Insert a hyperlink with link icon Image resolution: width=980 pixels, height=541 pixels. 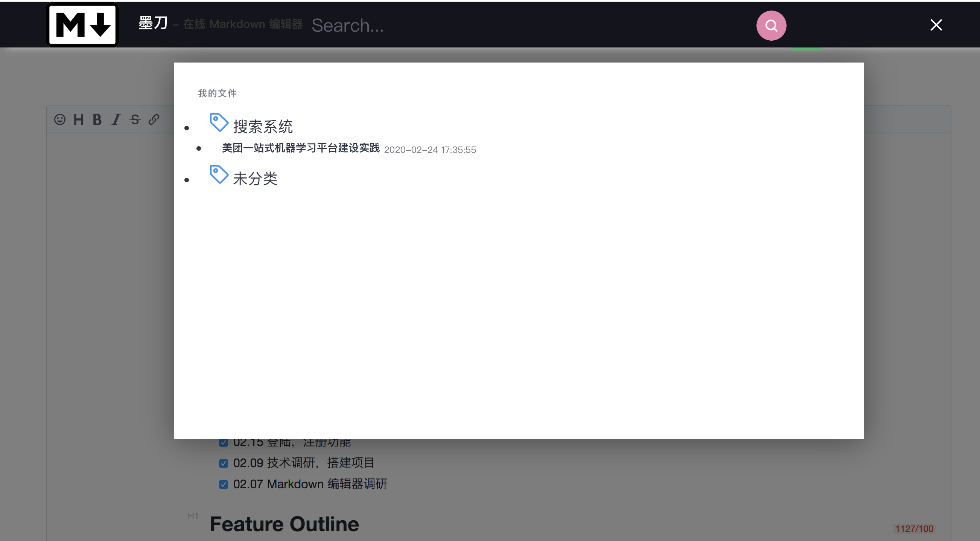[x=154, y=119]
